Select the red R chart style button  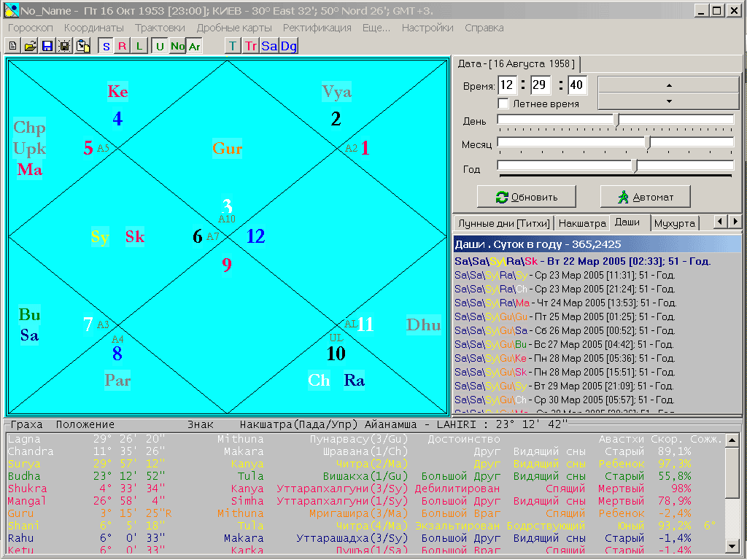coord(123,46)
